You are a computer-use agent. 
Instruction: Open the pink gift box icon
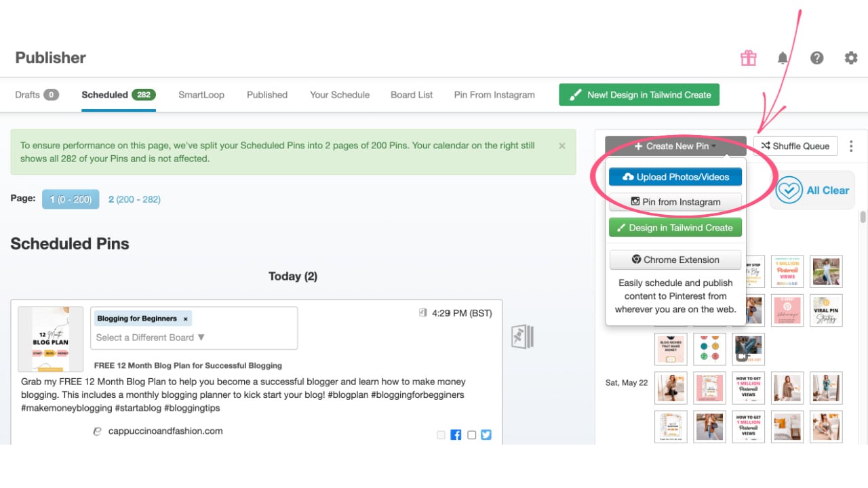(749, 58)
